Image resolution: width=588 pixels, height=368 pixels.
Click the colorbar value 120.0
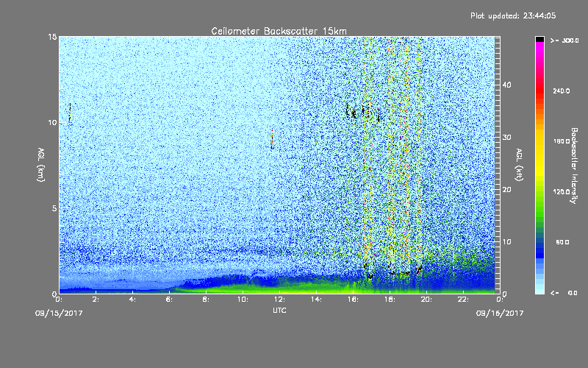[562, 192]
